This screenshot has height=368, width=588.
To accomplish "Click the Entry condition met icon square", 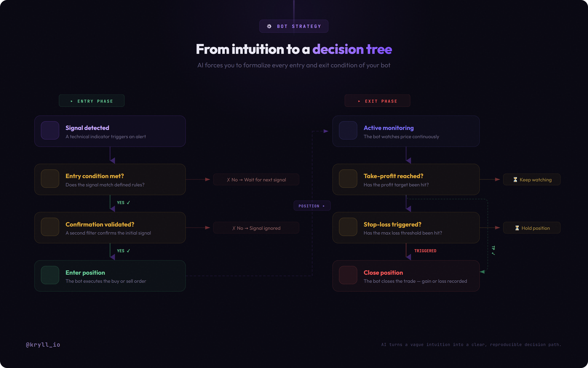I will coord(50,179).
